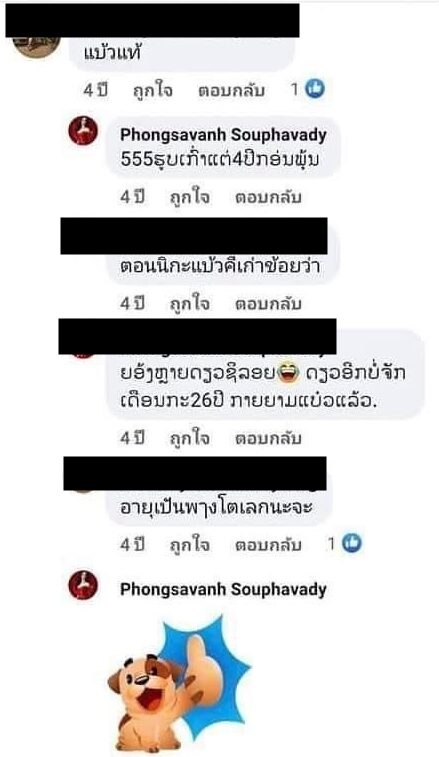This screenshot has height=757, width=439.
Task: Reply to the top comment แบ้วแท้
Action: pos(231,91)
